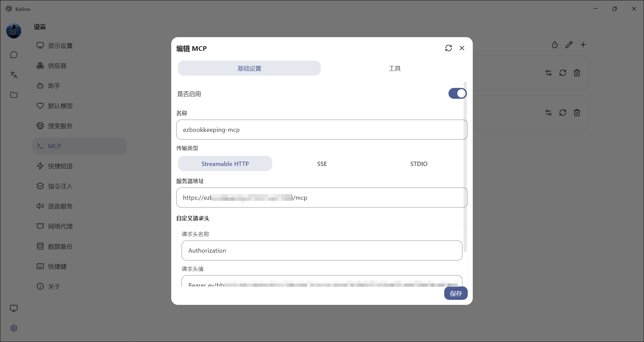The image size is (644, 342).
Task: Click the 名称 field containing ezbookkeeping-mcp
Action: (322, 130)
